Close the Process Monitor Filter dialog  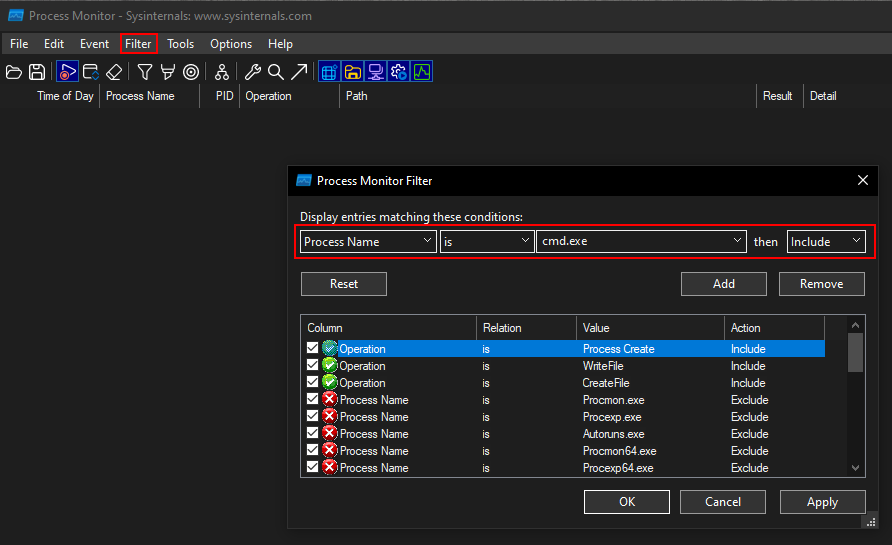pos(862,180)
